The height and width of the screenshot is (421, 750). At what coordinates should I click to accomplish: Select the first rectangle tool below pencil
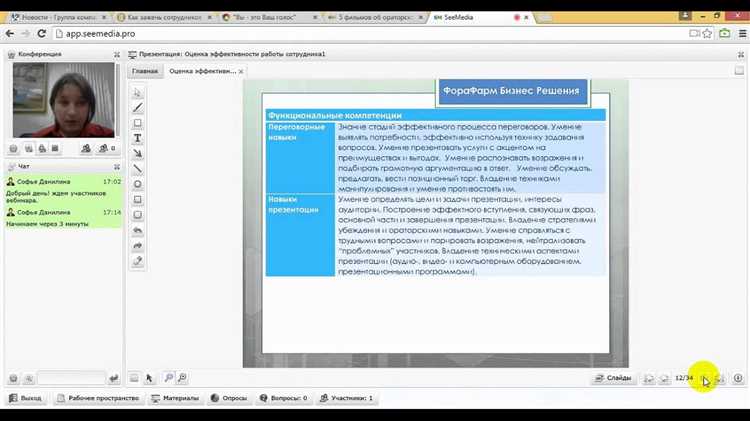(137, 123)
